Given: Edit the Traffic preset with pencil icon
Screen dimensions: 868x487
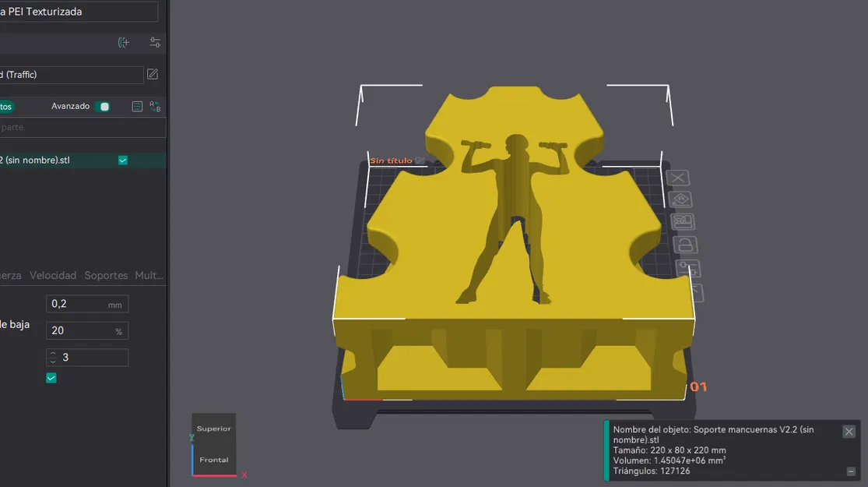Looking at the screenshot, I should click(x=153, y=74).
